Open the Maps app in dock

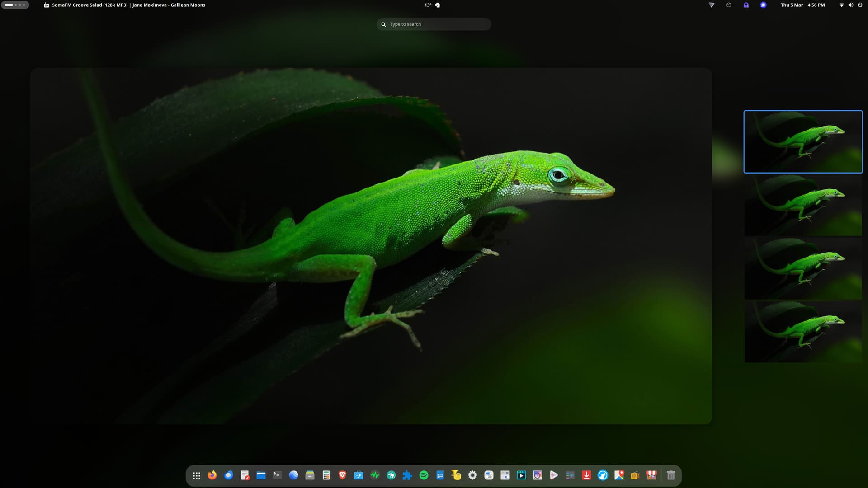(x=619, y=475)
